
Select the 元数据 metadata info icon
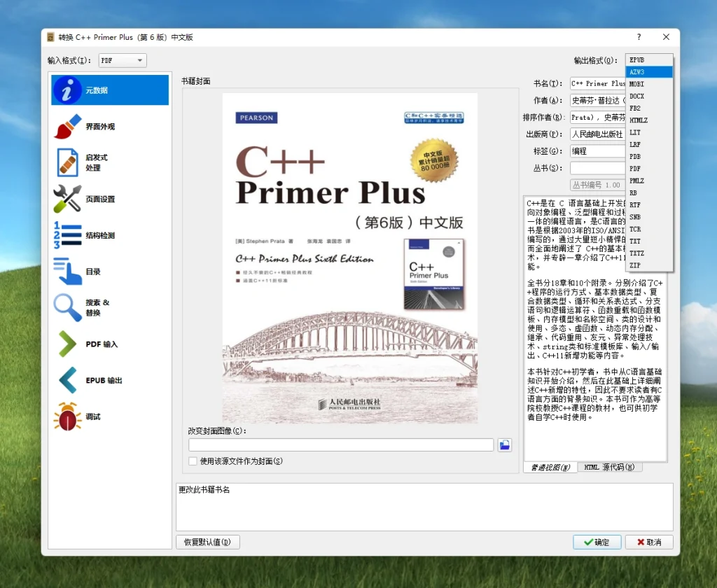[x=67, y=90]
